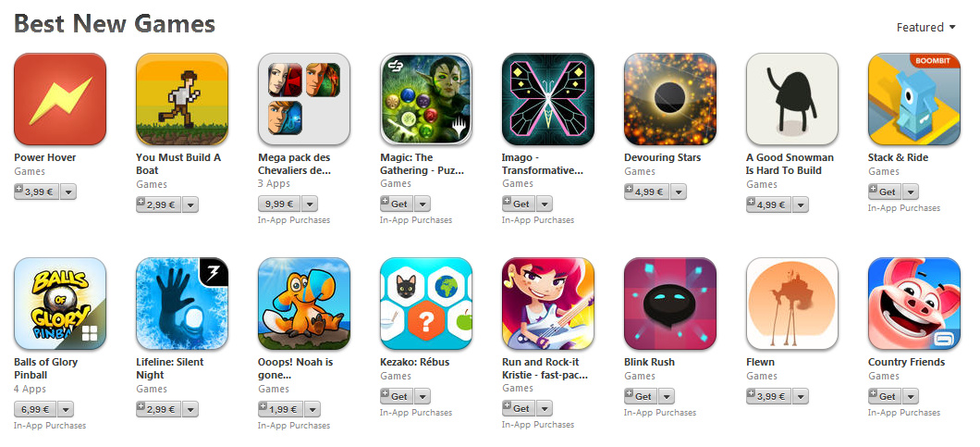Image resolution: width=980 pixels, height=447 pixels.
Task: Expand the arrow next to Power Hover price
Action: tap(67, 192)
